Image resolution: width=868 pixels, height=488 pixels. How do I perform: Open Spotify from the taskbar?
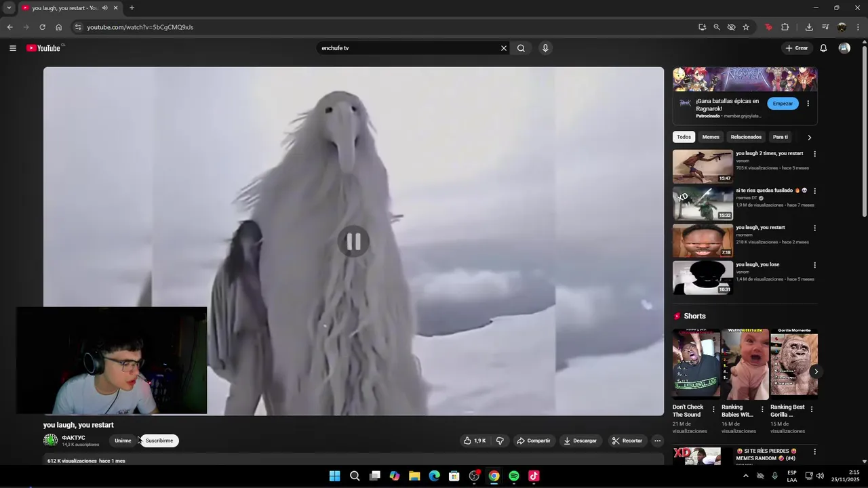[514, 476]
